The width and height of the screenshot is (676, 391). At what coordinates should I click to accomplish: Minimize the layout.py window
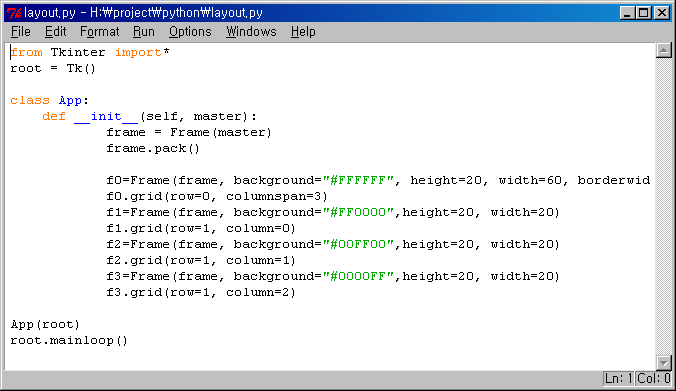[627, 13]
